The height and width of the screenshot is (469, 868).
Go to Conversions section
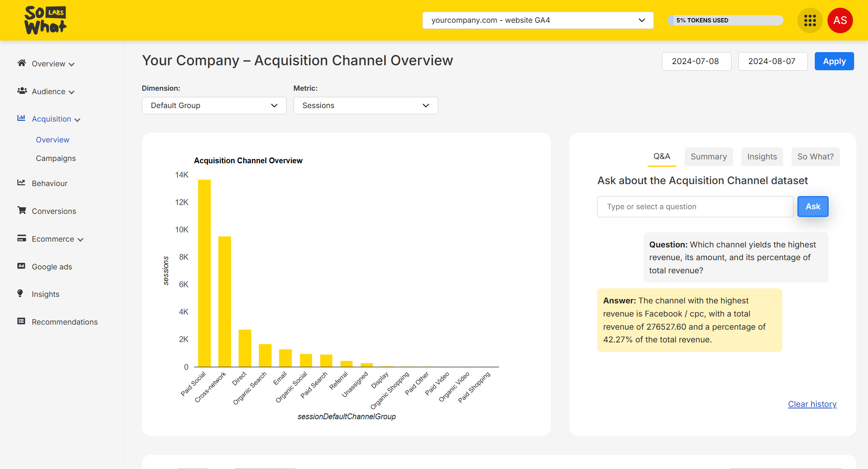pos(54,211)
